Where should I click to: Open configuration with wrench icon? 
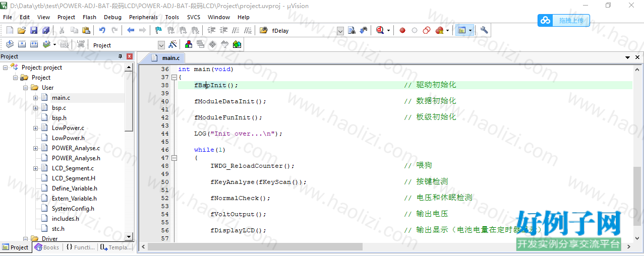point(485,30)
